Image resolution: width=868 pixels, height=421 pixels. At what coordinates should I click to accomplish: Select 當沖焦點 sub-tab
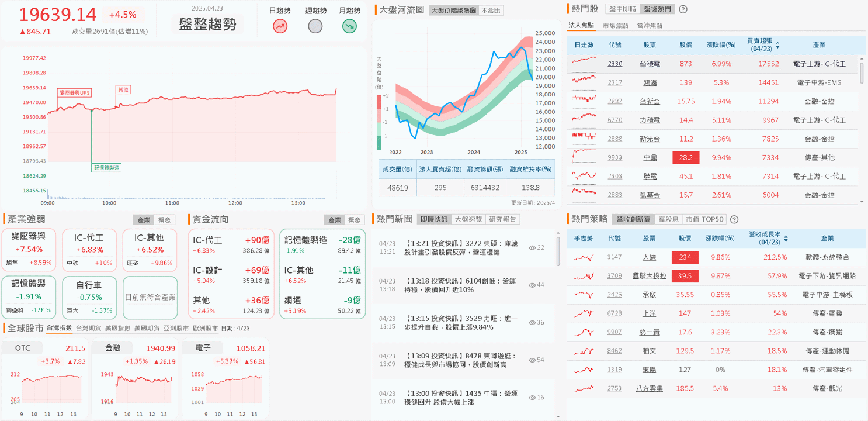[650, 26]
